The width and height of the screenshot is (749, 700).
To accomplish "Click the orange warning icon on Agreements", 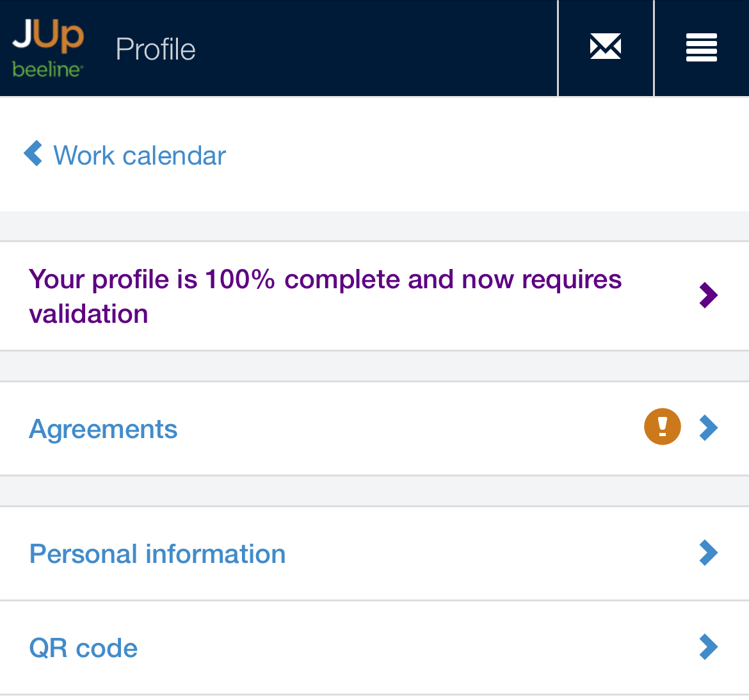I will coord(662,427).
